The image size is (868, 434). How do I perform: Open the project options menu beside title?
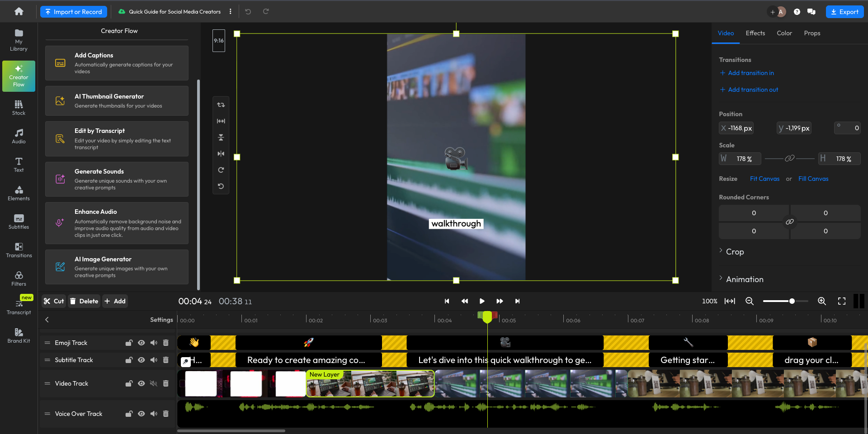231,11
